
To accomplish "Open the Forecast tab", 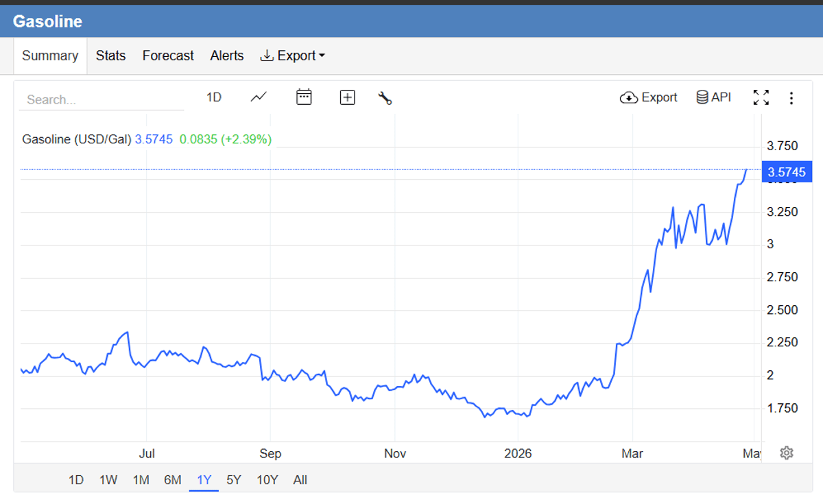I will point(168,56).
